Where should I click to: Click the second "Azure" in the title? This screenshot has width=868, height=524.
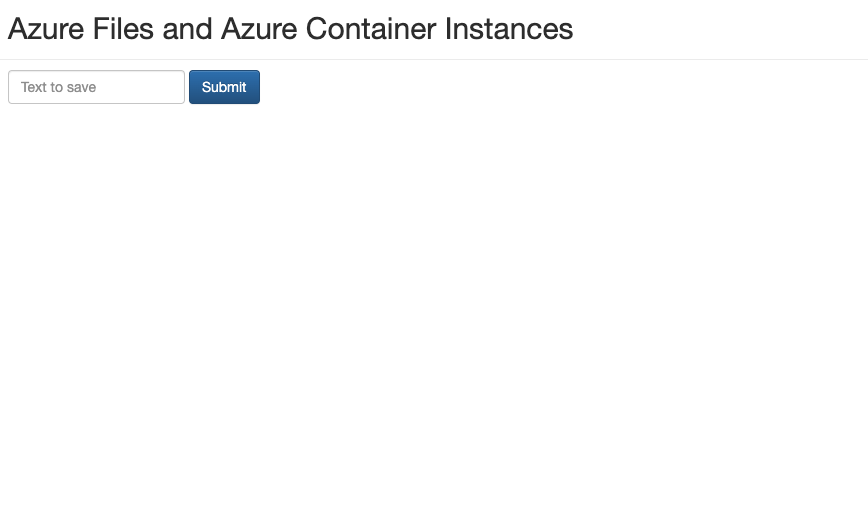259,29
